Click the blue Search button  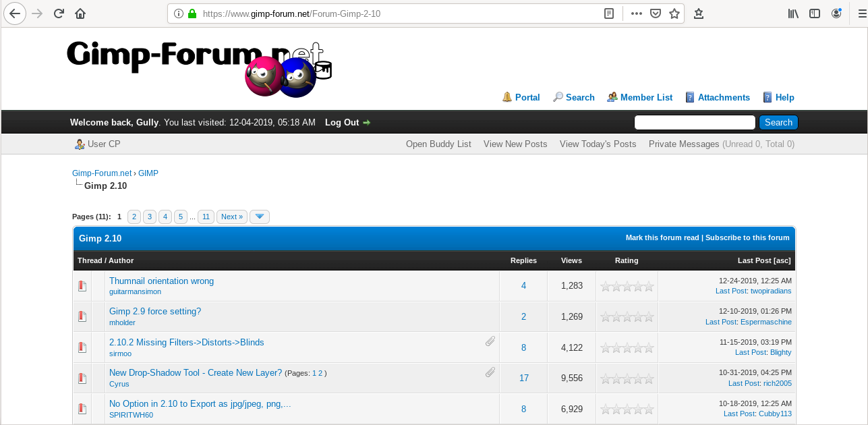coord(778,123)
